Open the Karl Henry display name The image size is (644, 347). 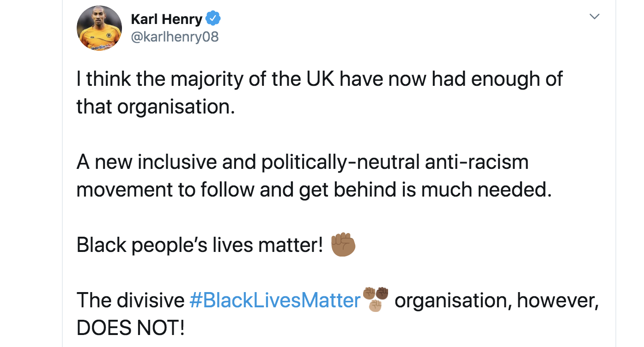[x=166, y=19]
